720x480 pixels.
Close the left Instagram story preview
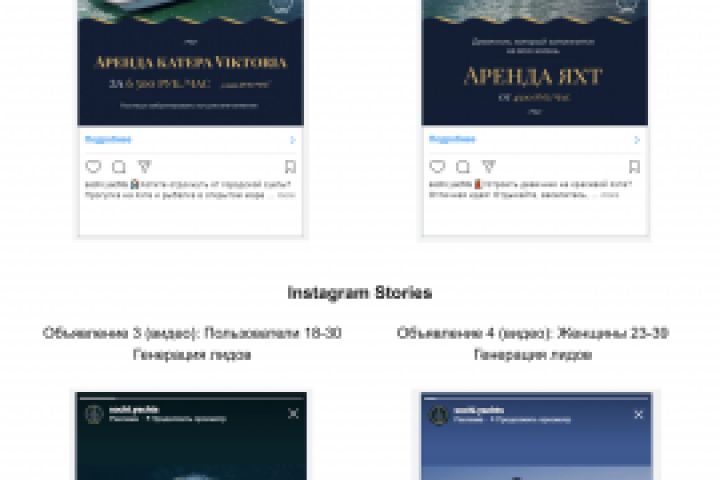coord(293,414)
